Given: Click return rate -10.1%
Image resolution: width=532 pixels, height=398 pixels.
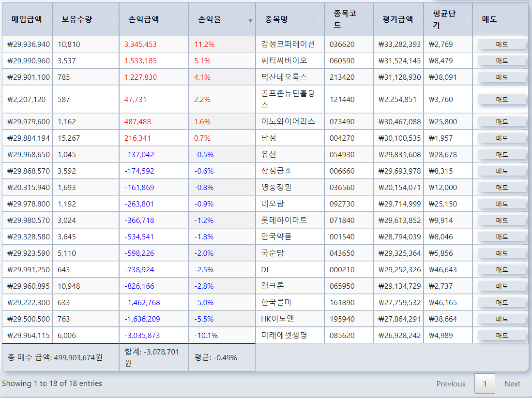Looking at the screenshot, I should point(206,336).
